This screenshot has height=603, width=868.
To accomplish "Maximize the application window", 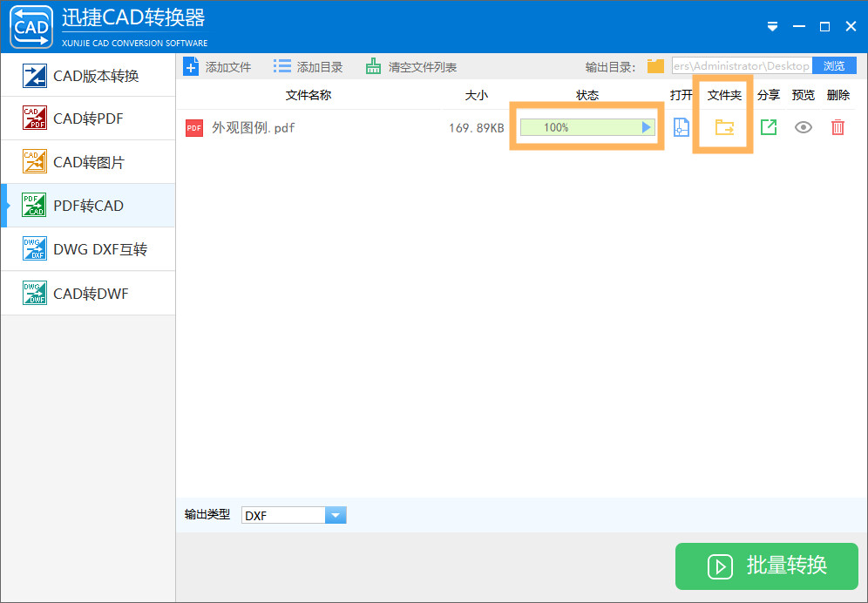I will (824, 27).
